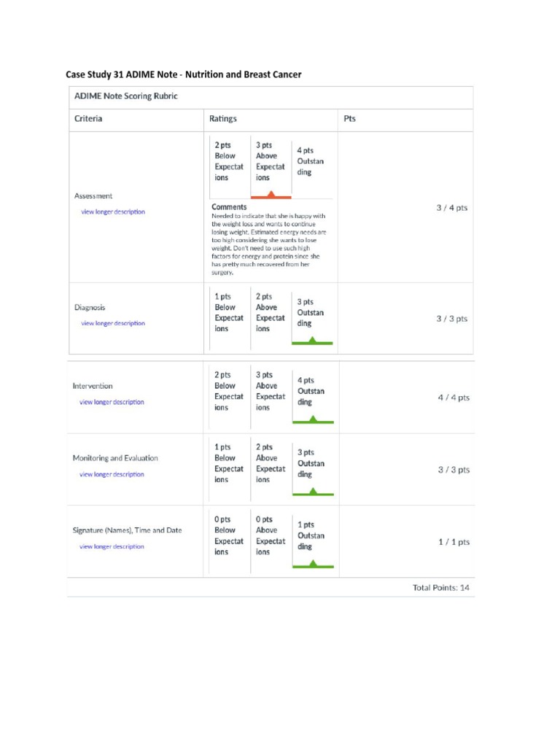Click the Total Points: 14 text

(x=441, y=587)
